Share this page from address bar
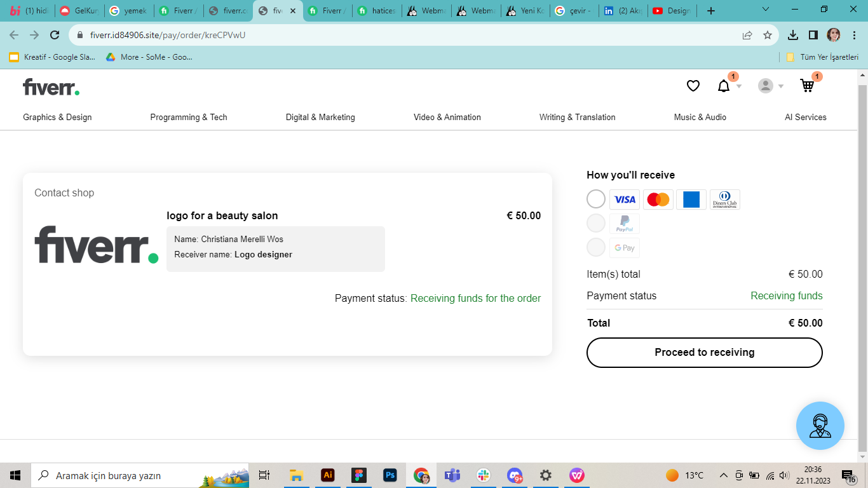This screenshot has height=488, width=868. tap(747, 35)
